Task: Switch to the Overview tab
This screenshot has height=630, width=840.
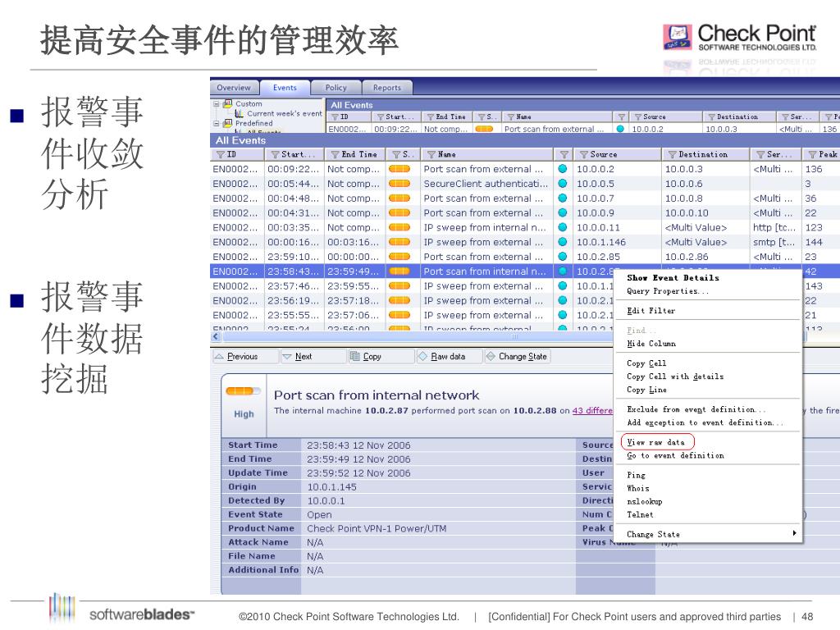Action: click(234, 87)
